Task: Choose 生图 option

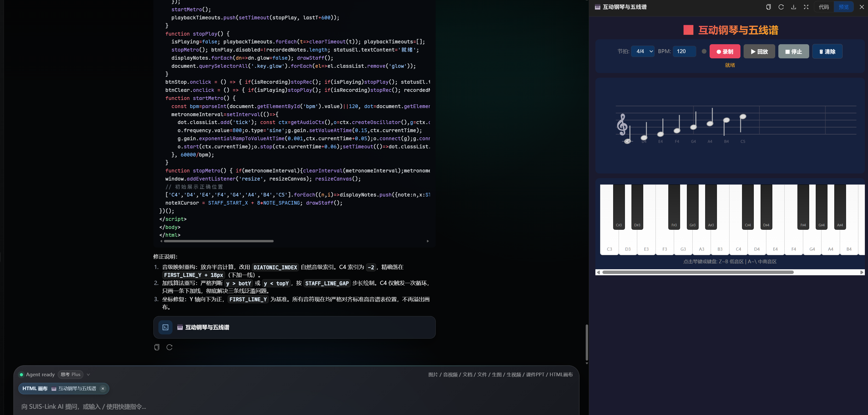Action: pos(497,374)
